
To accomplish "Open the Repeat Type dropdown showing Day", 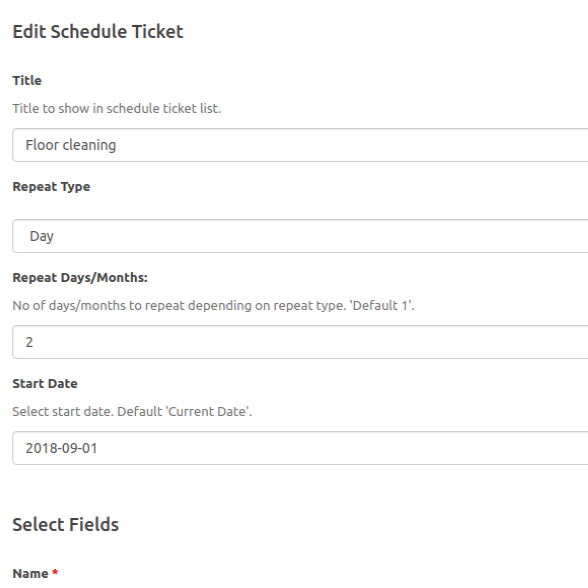I will point(300,236).
